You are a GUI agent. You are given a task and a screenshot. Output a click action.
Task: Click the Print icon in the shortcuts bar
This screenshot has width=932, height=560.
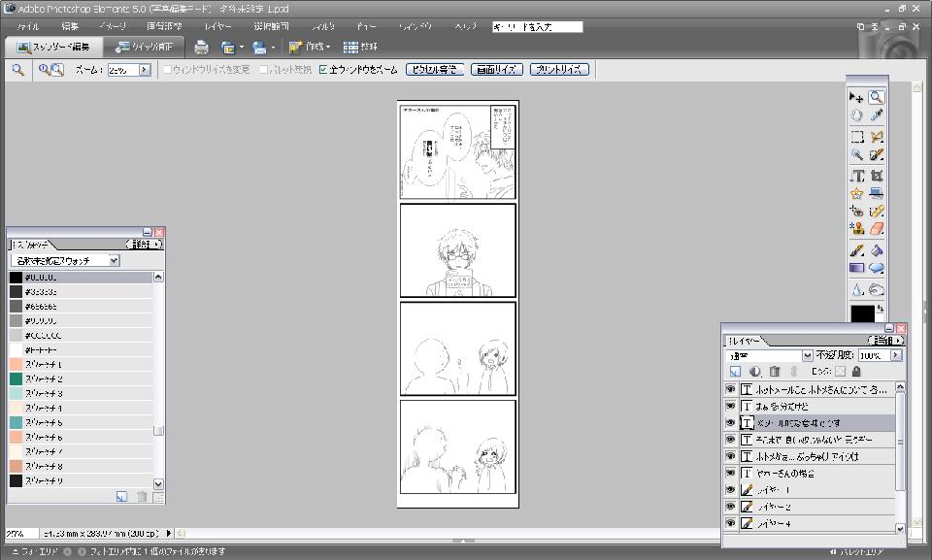[202, 47]
